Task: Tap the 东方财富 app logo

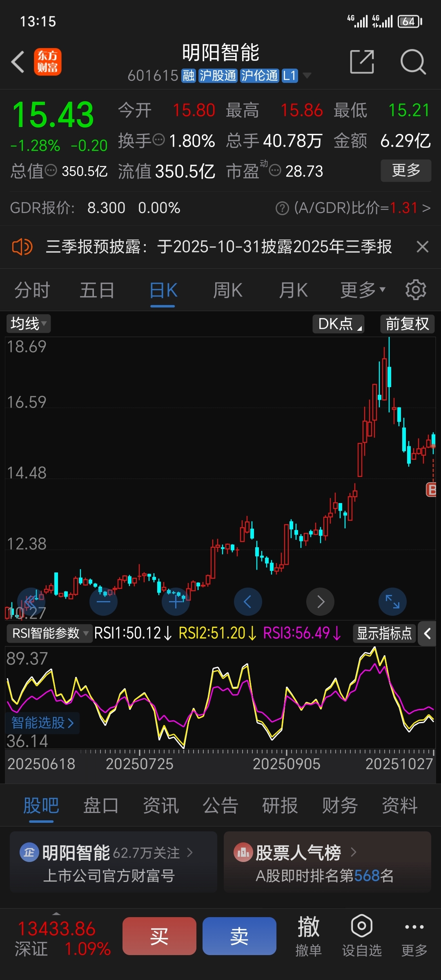Action: point(48,62)
